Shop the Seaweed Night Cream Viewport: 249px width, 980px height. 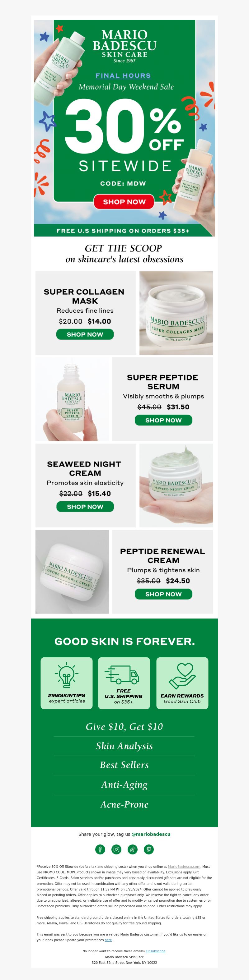pyautogui.click(x=85, y=506)
